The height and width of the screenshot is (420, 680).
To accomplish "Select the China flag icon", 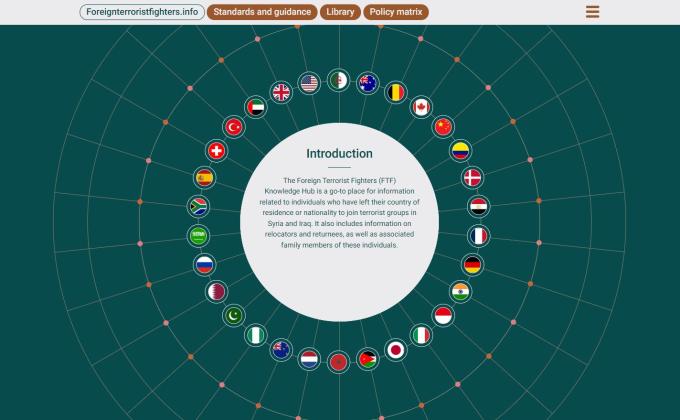I will coord(443,127).
